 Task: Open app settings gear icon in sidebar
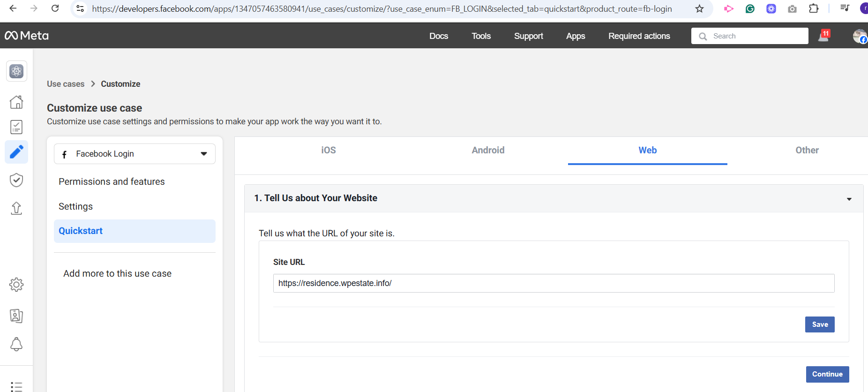tap(16, 285)
